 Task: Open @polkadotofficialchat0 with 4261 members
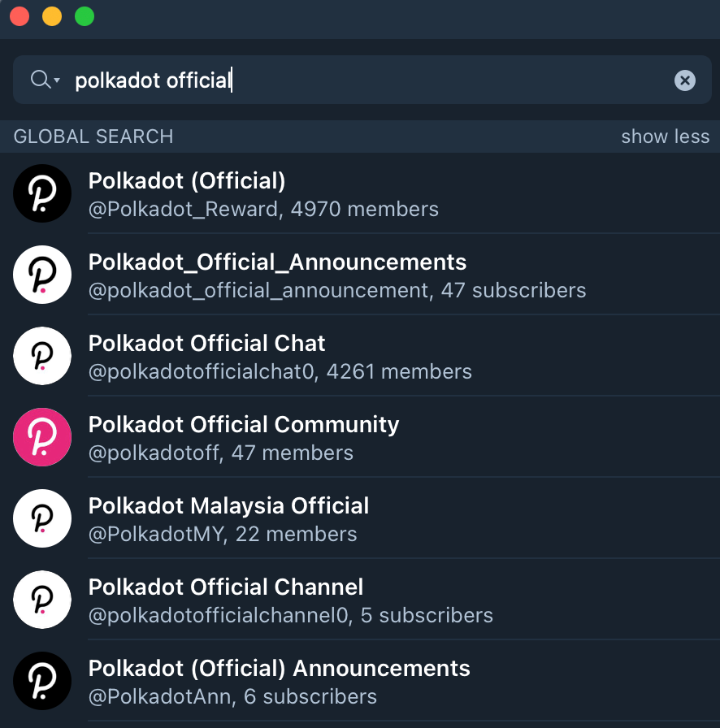(280, 372)
